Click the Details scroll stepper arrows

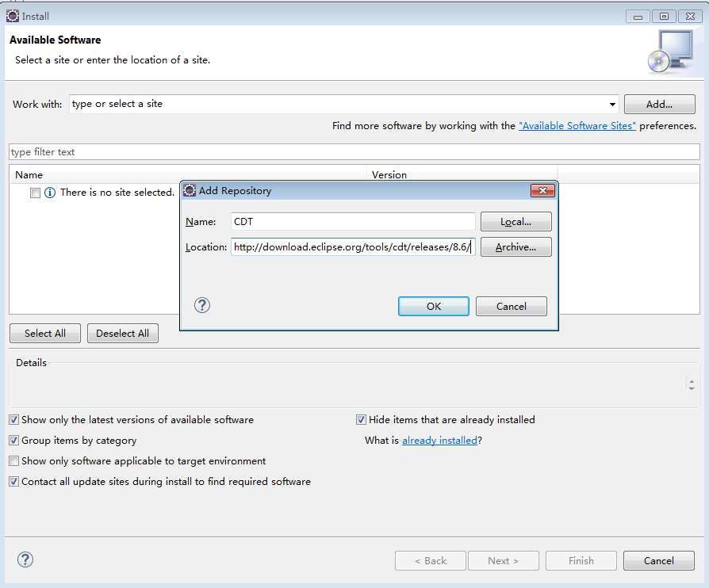[692, 384]
